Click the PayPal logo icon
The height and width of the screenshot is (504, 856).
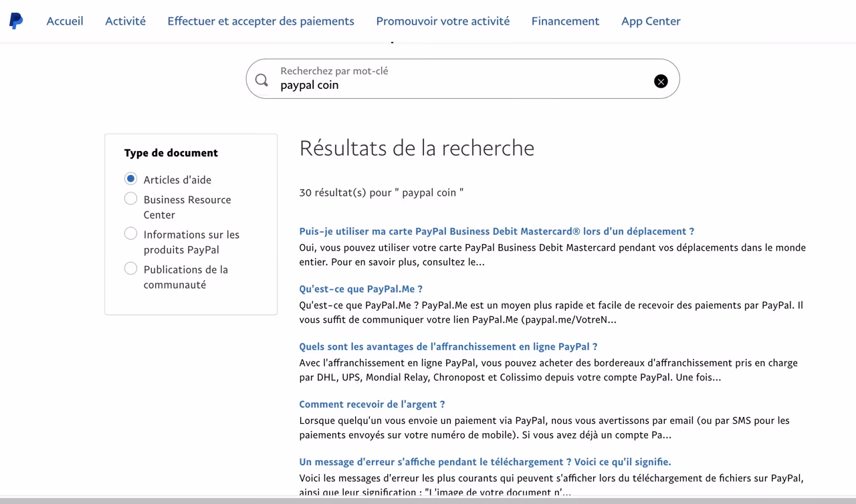point(16,21)
